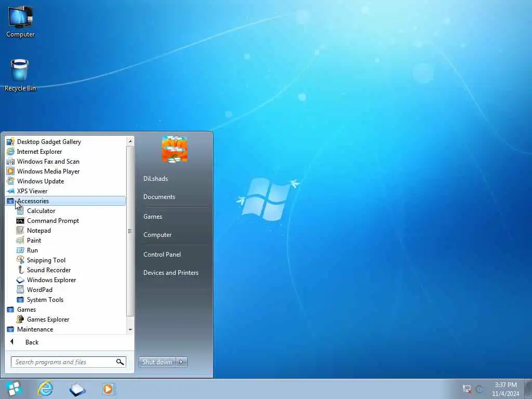Launch Desktop Gadget Gallery icon
The image size is (532, 399).
(10, 142)
